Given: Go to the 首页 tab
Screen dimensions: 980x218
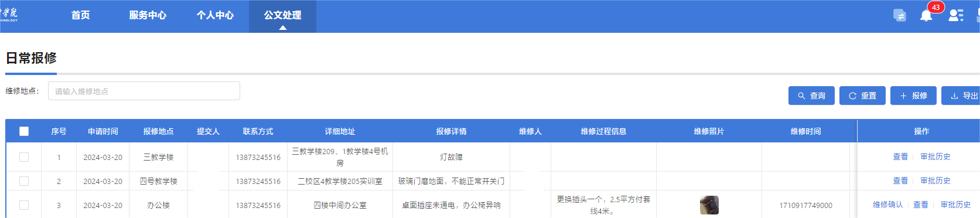Looking at the screenshot, I should pyautogui.click(x=81, y=15).
